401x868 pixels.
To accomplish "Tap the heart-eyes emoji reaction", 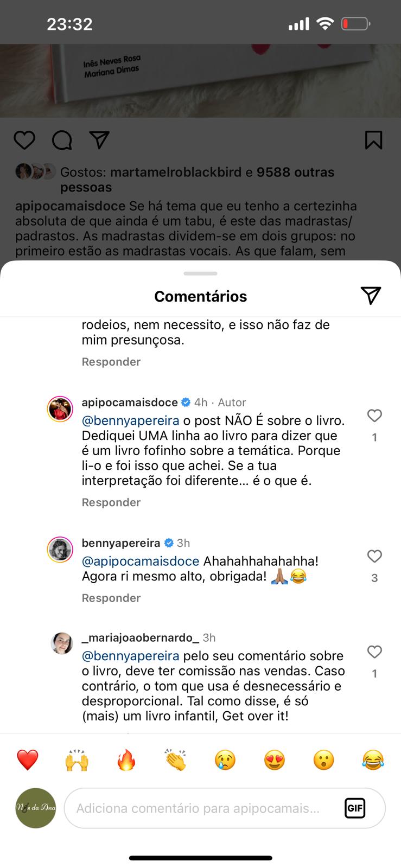I will tap(274, 760).
